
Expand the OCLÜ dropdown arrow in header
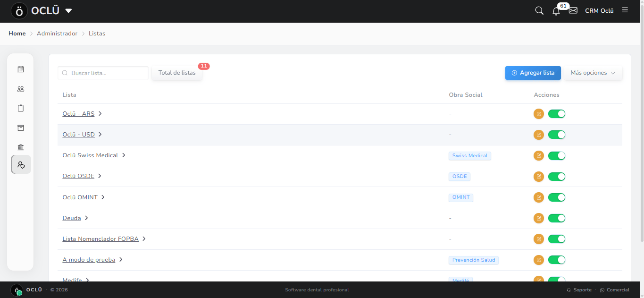pos(68,11)
